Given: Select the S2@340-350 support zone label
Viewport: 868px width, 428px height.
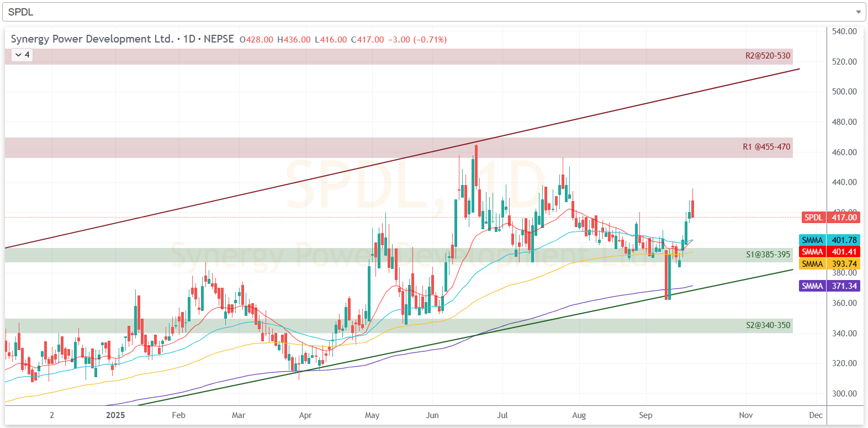Looking at the screenshot, I should click(768, 325).
